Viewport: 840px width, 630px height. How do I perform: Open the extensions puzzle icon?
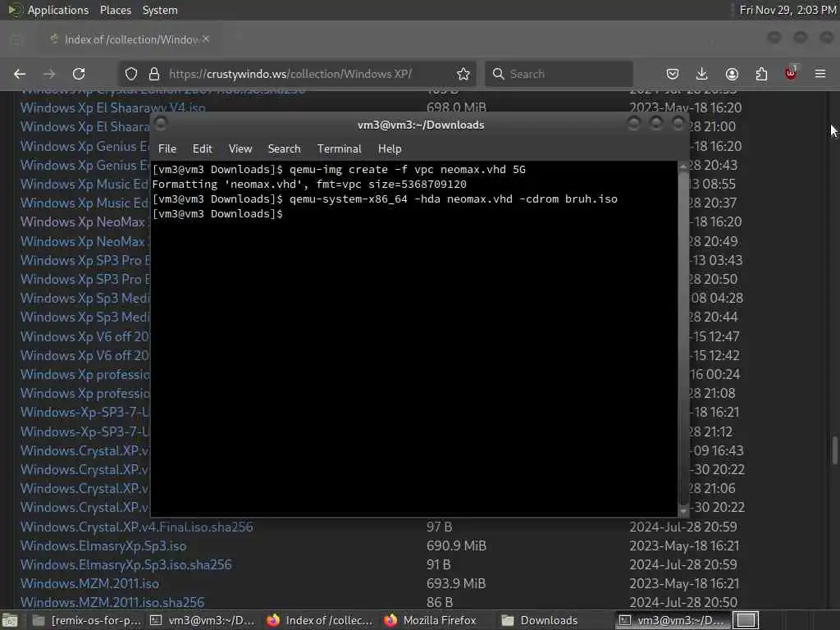pos(761,74)
